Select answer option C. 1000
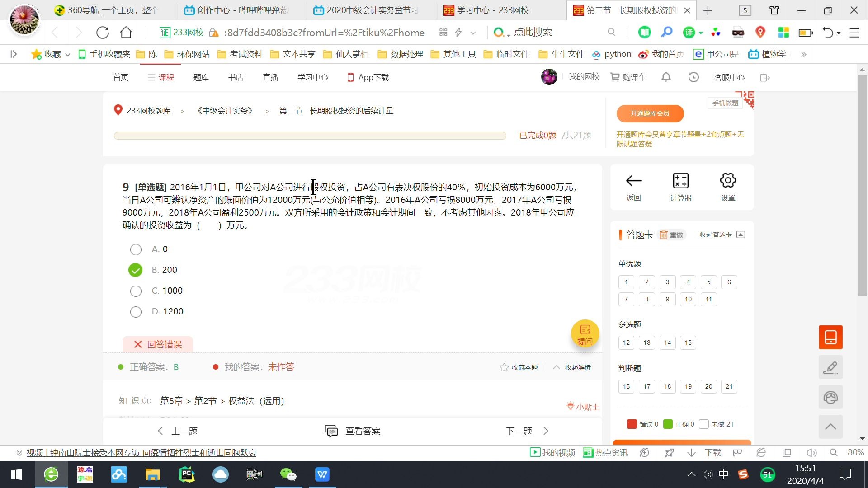Image resolution: width=868 pixels, height=488 pixels. tap(136, 291)
